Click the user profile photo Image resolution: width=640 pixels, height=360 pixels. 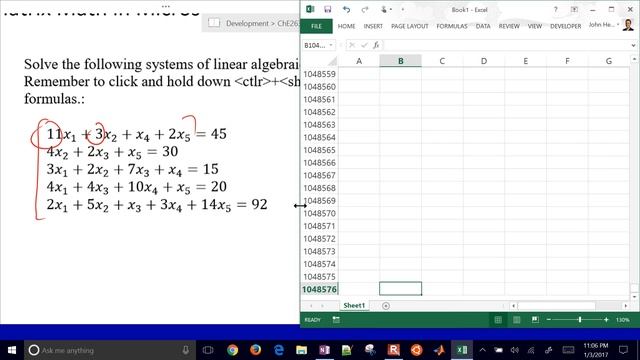[628, 25]
